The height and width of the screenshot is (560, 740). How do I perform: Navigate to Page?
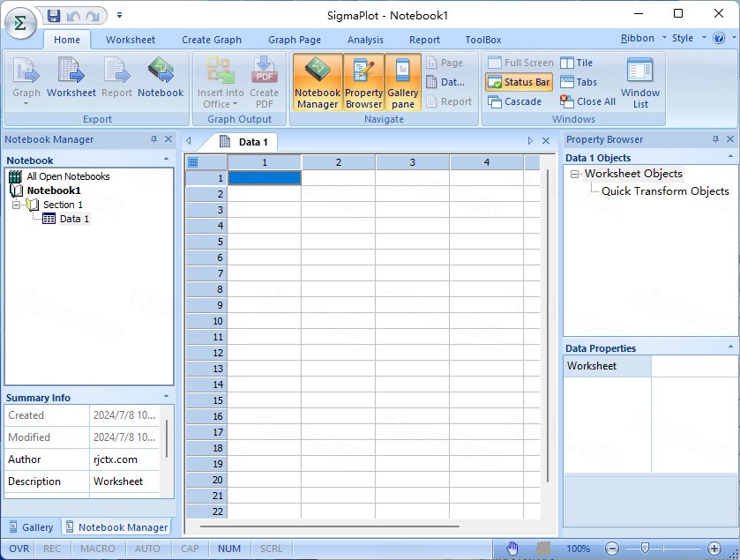[445, 63]
